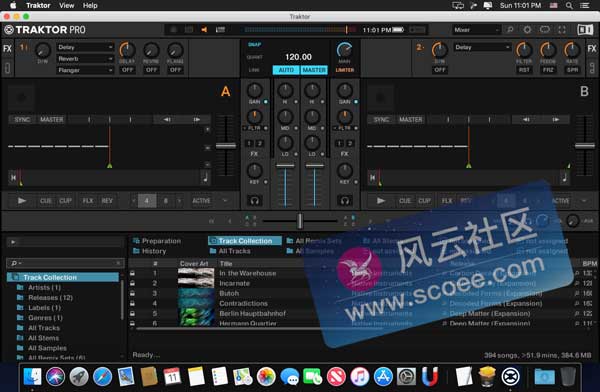
Task: Click the cruise/loop icon in the header
Action: click(545, 29)
